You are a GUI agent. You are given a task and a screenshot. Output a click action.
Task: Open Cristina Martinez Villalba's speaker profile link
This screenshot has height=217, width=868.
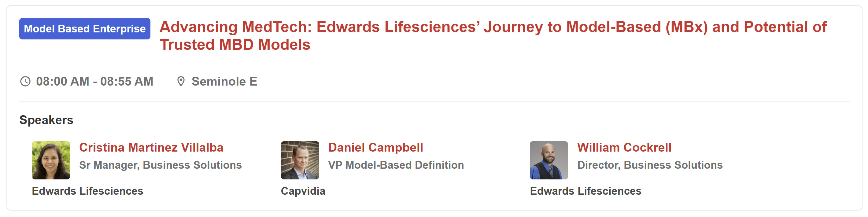151,147
